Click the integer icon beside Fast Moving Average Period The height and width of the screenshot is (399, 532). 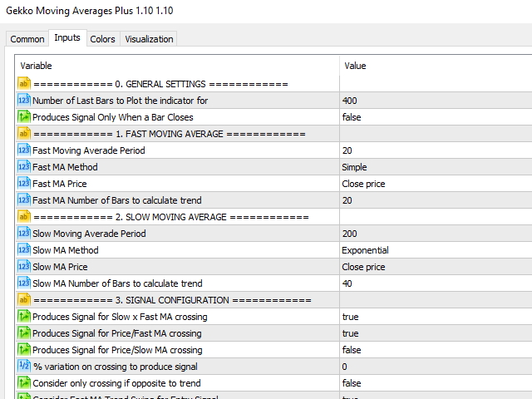point(23,150)
